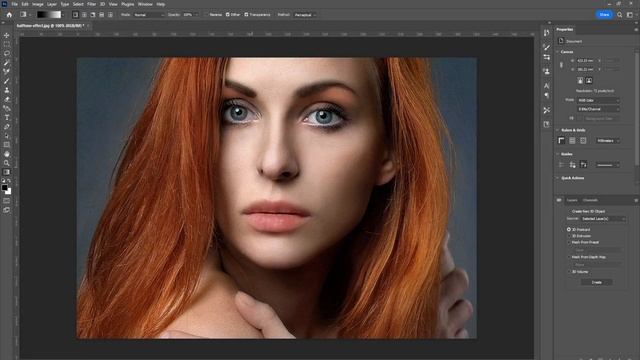Choose the Diamond gradient style icon

[110, 15]
